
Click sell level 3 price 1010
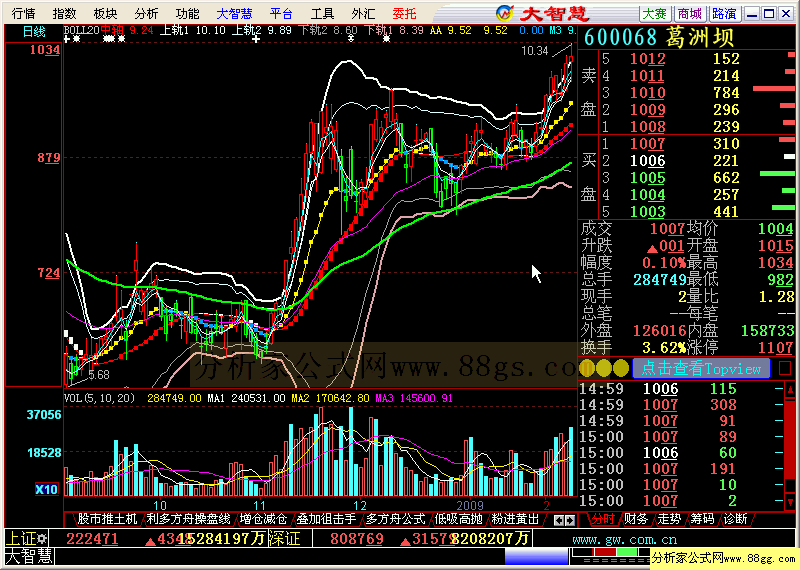click(647, 93)
